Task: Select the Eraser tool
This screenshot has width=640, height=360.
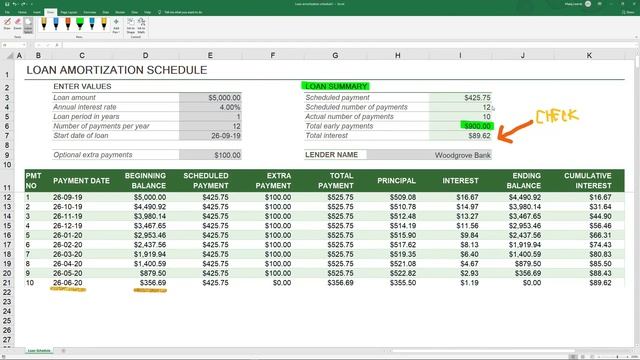Action: [18, 24]
